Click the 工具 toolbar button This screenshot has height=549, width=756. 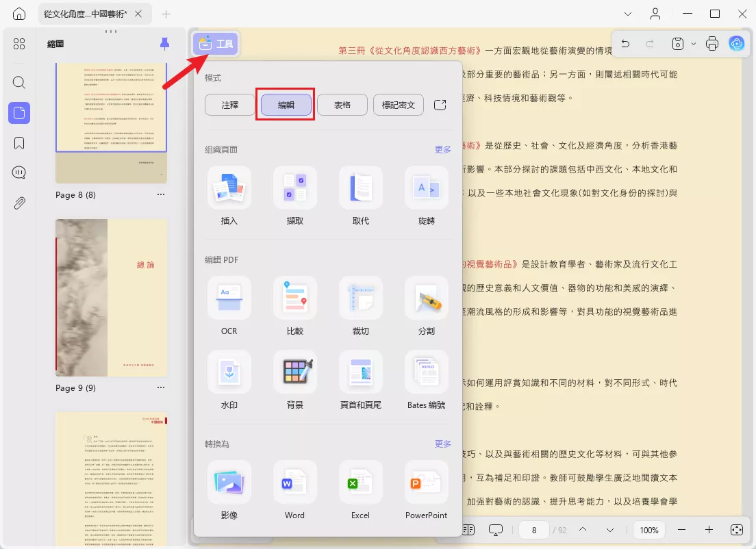(215, 42)
